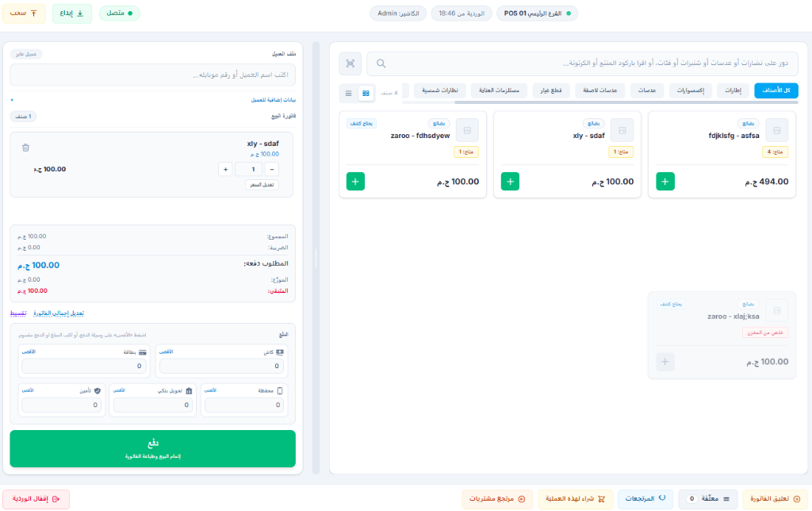Set max amount for insurance (تأمين)
This screenshot has width=812, height=511.
(28, 390)
